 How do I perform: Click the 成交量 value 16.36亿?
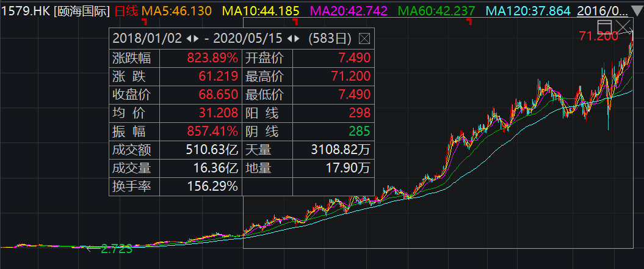214,168
